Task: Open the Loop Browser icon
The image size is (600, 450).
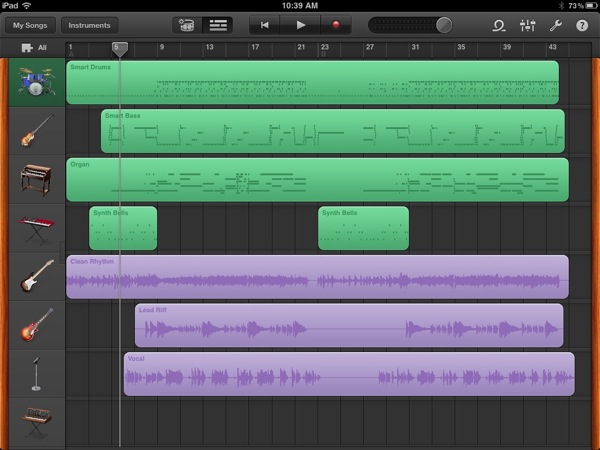Action: (x=499, y=26)
